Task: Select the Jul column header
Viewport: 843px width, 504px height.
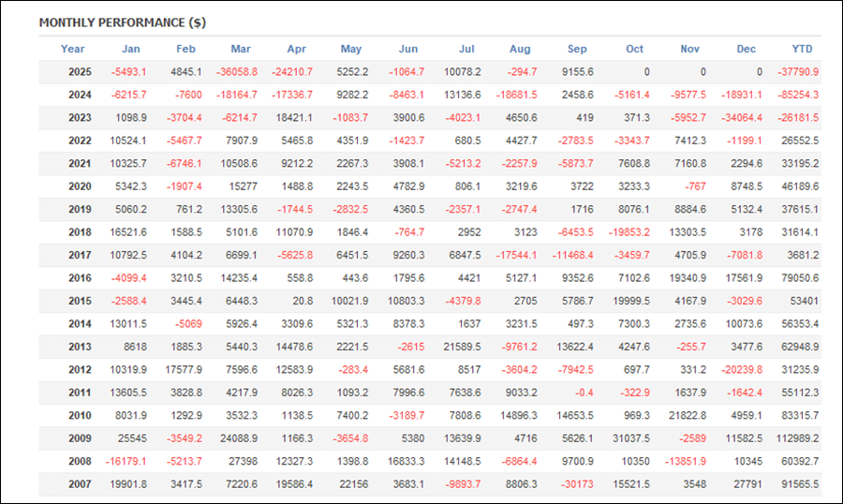Action: pyautogui.click(x=467, y=49)
